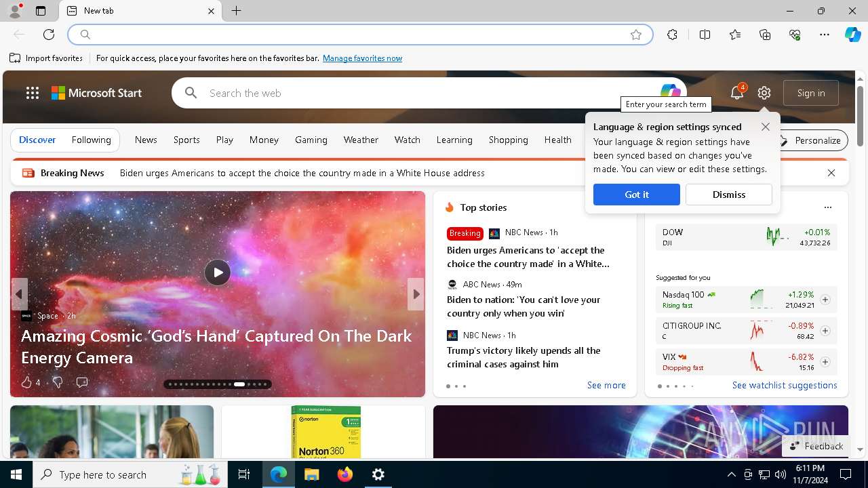This screenshot has height=488, width=868.
Task: Open the Play category
Action: 224,140
